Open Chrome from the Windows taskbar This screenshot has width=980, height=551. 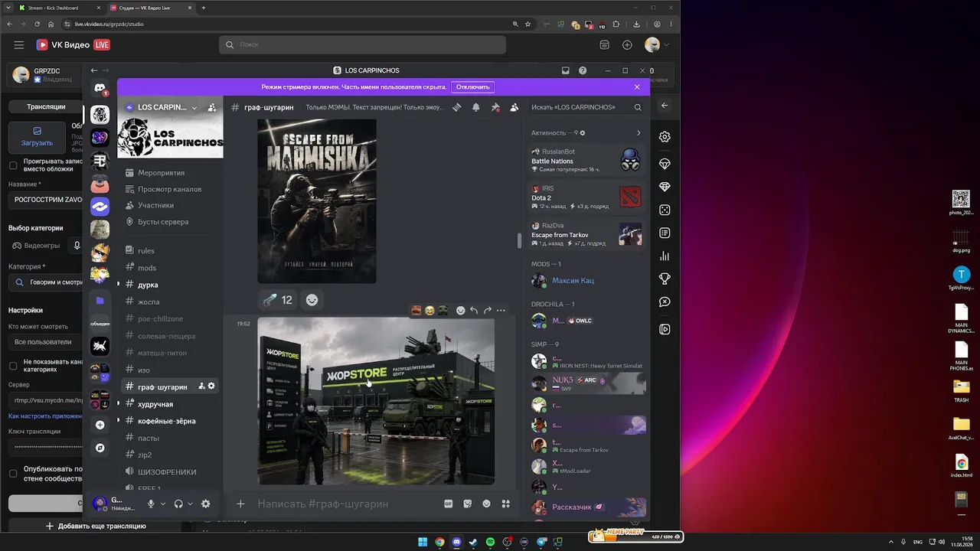(439, 543)
